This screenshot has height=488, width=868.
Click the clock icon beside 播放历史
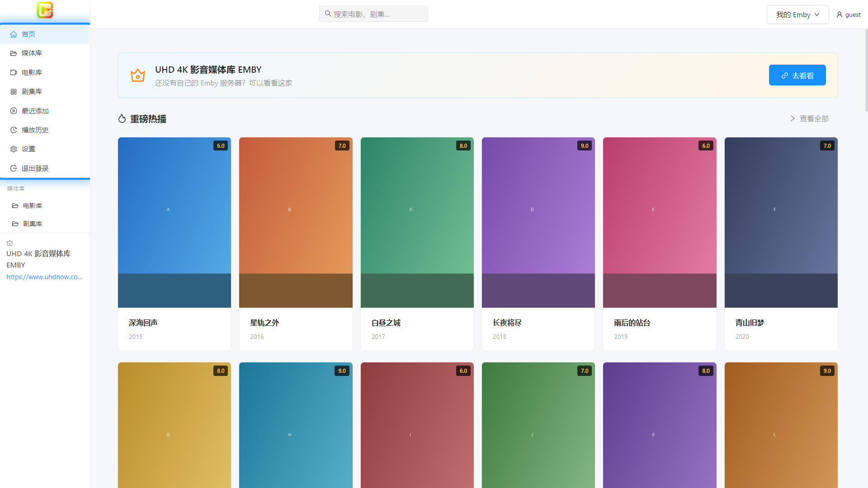14,130
